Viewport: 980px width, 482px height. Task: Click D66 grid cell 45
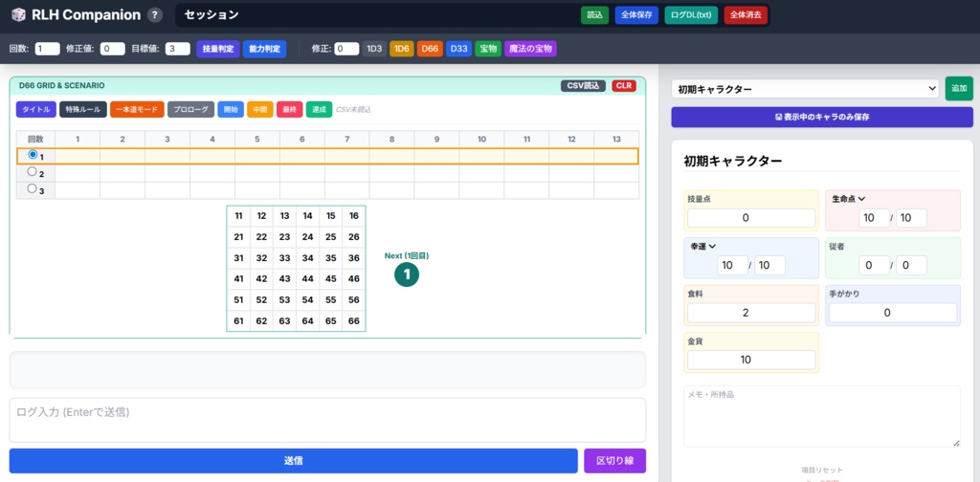point(330,279)
